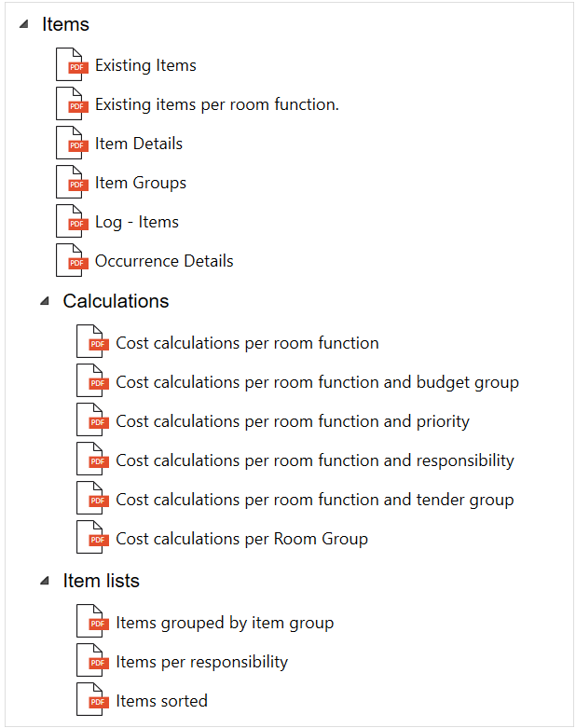
Task: Open Cost calculations per room function and tender group
Action: click(x=314, y=500)
